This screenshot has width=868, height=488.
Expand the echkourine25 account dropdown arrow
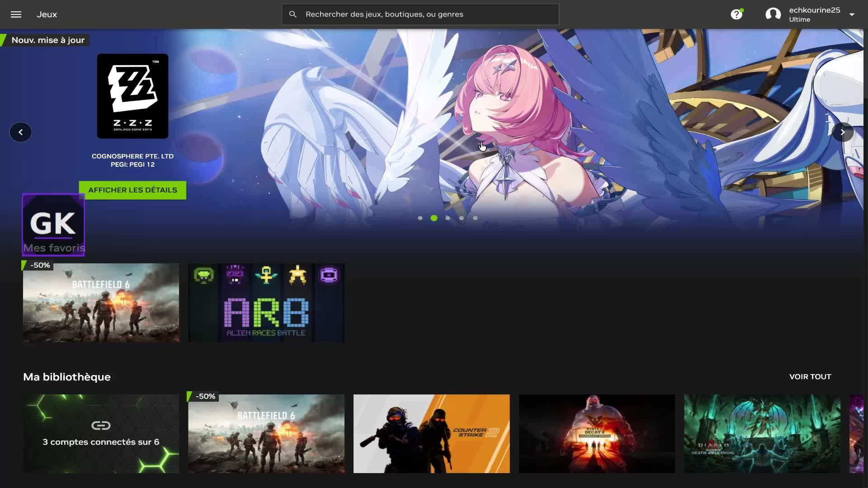[x=852, y=14]
